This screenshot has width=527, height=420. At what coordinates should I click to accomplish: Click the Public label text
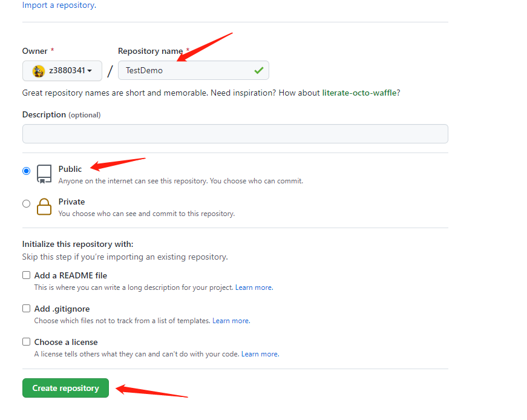pos(70,169)
